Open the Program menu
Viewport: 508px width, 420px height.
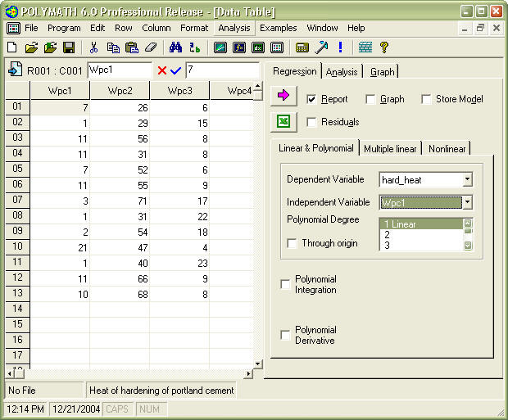64,28
